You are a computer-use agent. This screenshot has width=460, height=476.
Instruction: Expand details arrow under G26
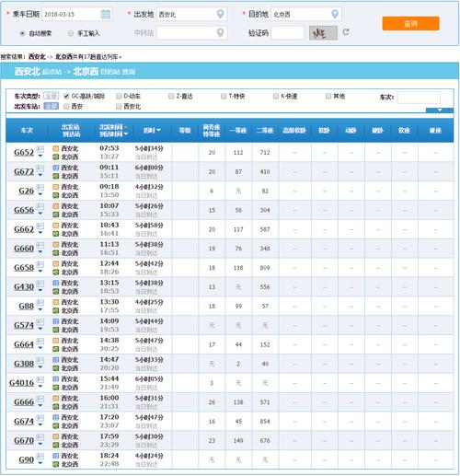40,194
